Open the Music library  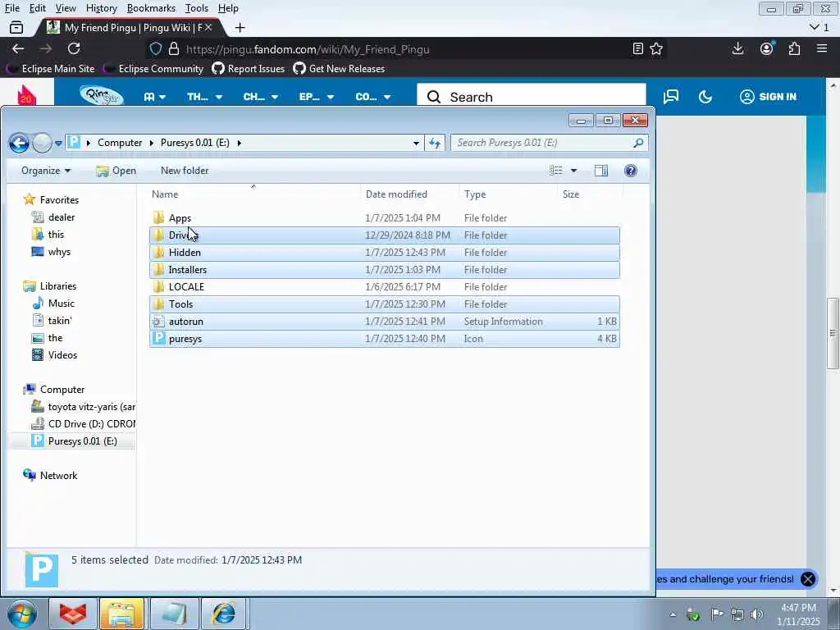(61, 304)
